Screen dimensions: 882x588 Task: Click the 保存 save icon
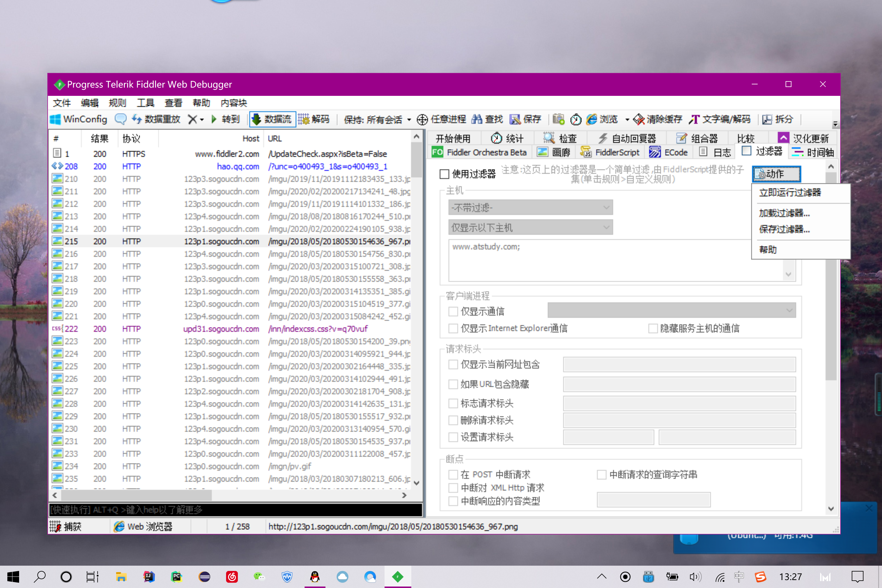[x=515, y=119]
